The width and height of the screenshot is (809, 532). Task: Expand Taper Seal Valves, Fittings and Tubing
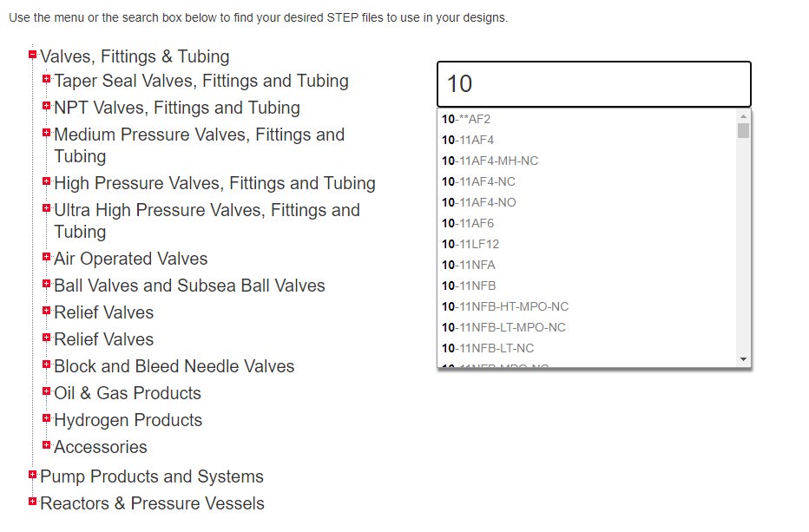coord(47,80)
